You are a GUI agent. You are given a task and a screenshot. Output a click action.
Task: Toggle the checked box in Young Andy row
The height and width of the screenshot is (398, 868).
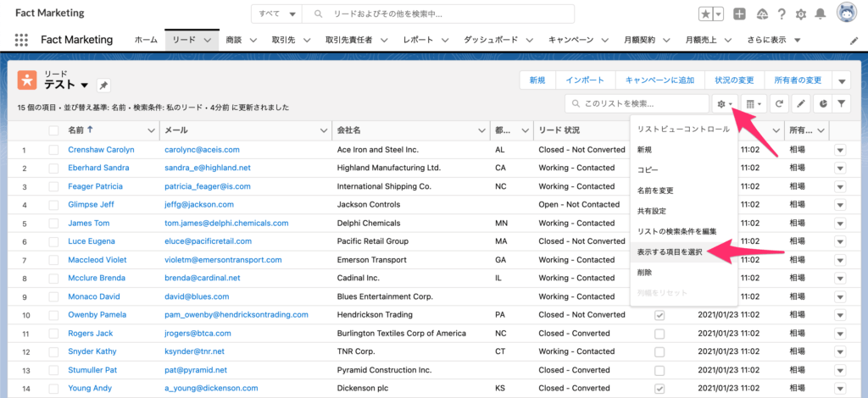tap(659, 388)
